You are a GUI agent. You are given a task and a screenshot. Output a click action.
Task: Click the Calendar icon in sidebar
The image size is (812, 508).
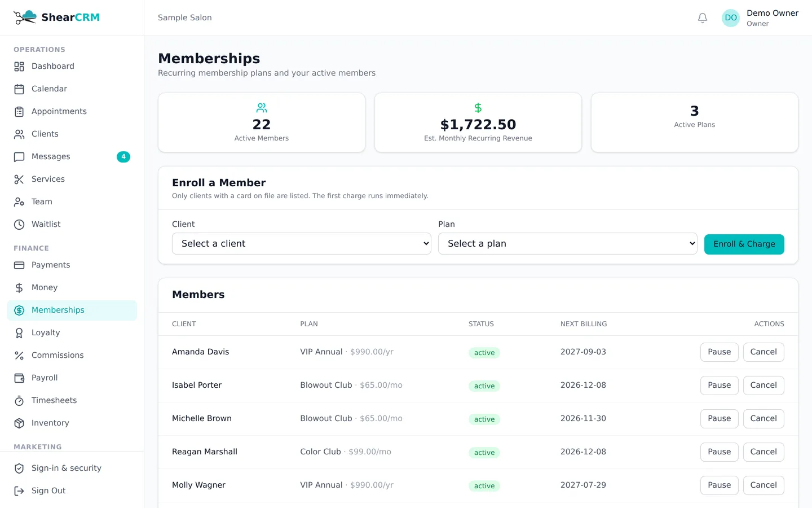pos(19,89)
